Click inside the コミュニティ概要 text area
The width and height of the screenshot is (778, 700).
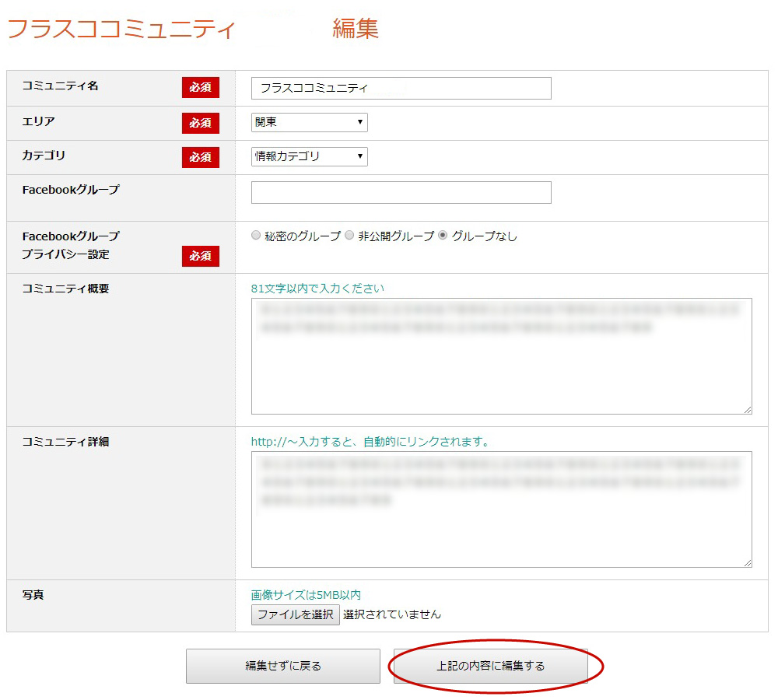click(x=502, y=356)
